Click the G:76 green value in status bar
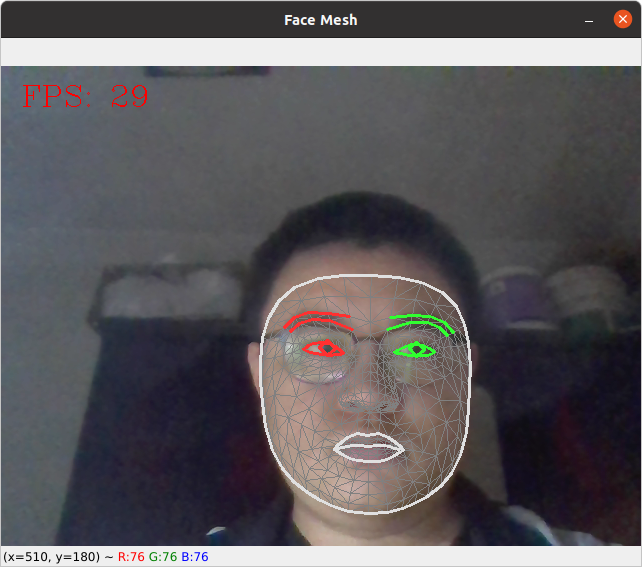This screenshot has height=567, width=642. click(163, 557)
